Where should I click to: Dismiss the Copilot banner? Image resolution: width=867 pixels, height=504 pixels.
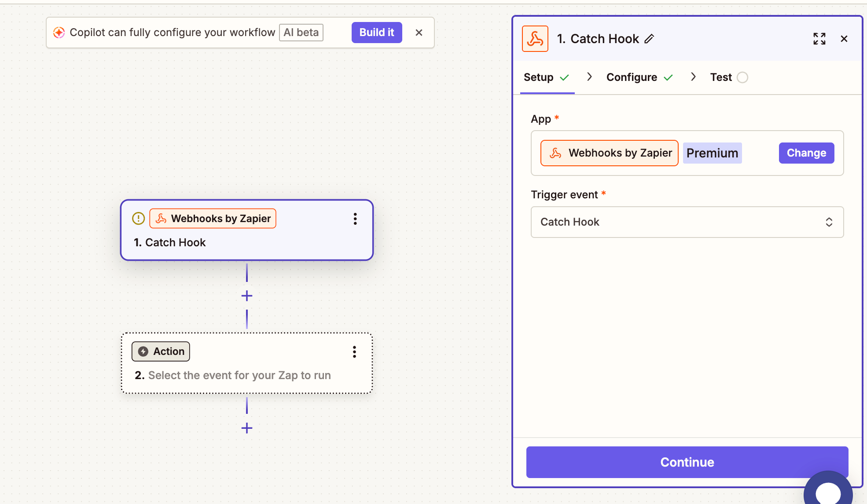(x=419, y=33)
